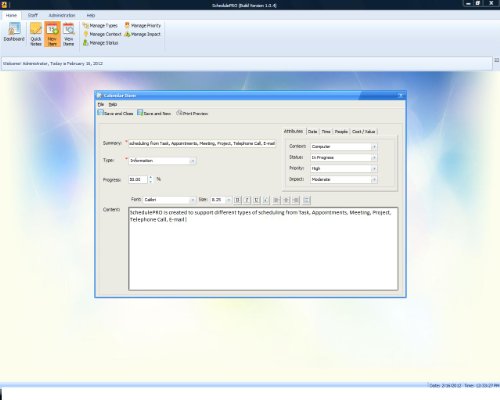Expand the Priority dropdown showing High
Screen dimensions: 500x400
pos(374,169)
